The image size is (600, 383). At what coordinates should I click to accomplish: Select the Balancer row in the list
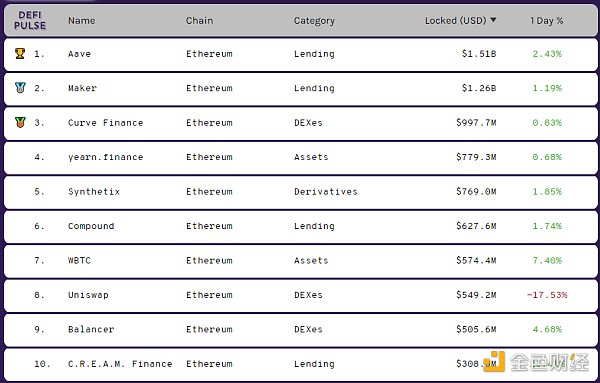point(300,330)
